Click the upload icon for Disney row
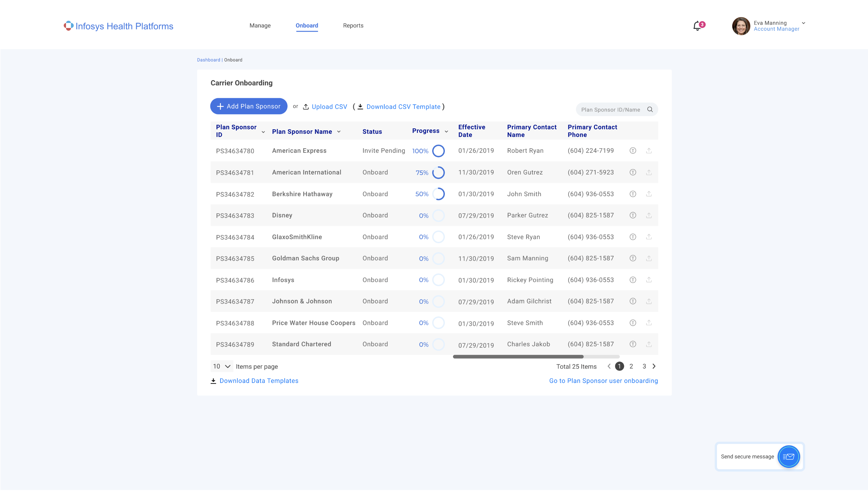The width and height of the screenshot is (868, 493). [x=649, y=215]
